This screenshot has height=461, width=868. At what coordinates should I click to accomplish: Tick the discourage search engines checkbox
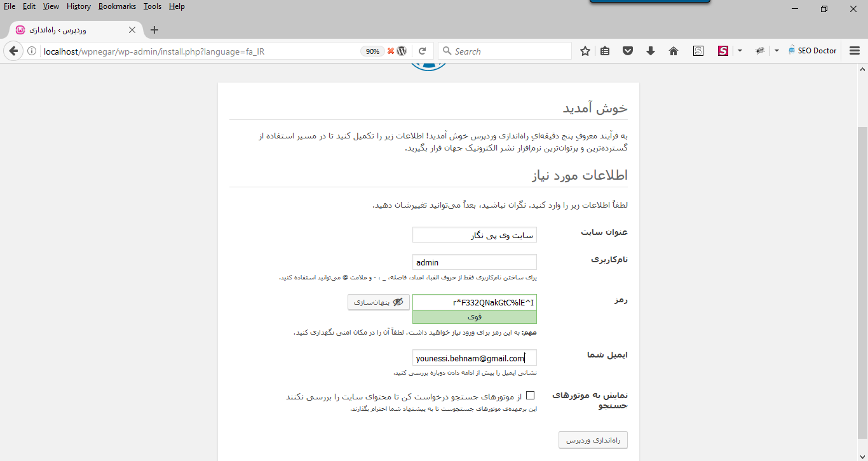tap(531, 396)
